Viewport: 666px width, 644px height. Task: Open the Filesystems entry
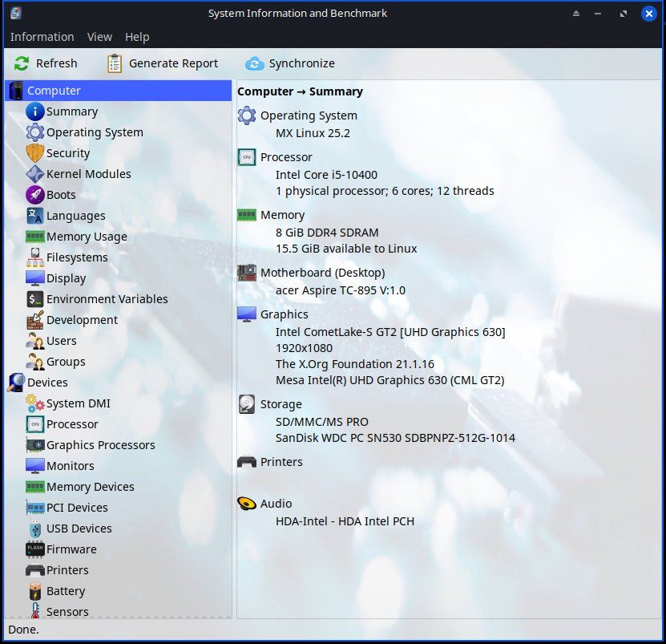coord(67,257)
